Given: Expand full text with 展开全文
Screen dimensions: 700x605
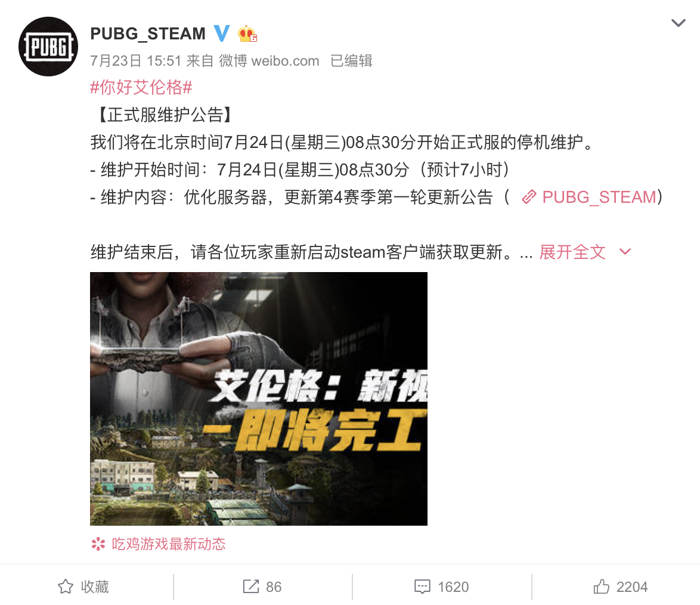Looking at the screenshot, I should tap(572, 252).
